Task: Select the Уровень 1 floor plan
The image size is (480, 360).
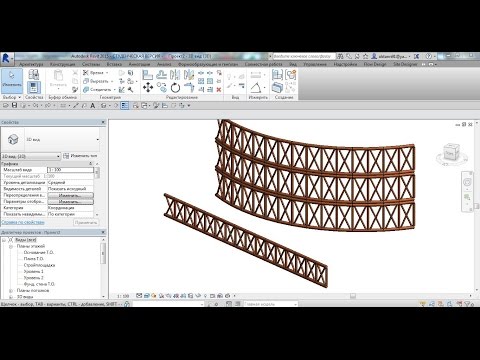Action: (x=34, y=271)
